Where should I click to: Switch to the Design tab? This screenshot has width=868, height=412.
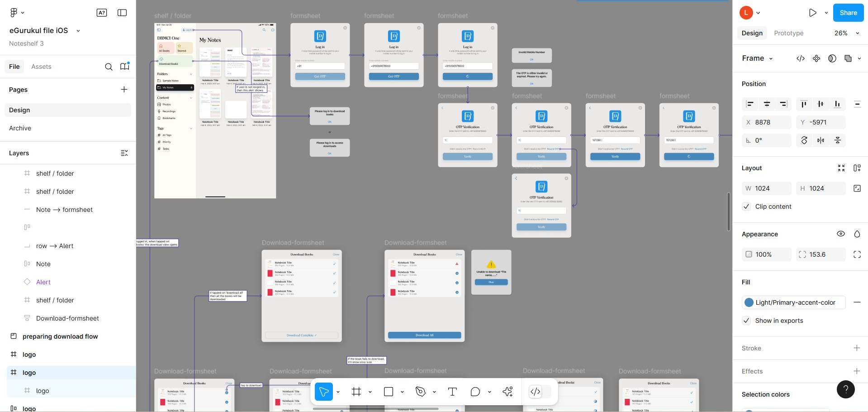click(x=752, y=33)
